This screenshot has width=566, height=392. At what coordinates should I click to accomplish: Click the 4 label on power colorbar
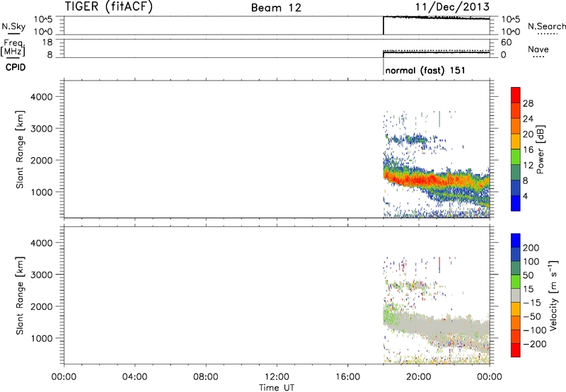(525, 196)
